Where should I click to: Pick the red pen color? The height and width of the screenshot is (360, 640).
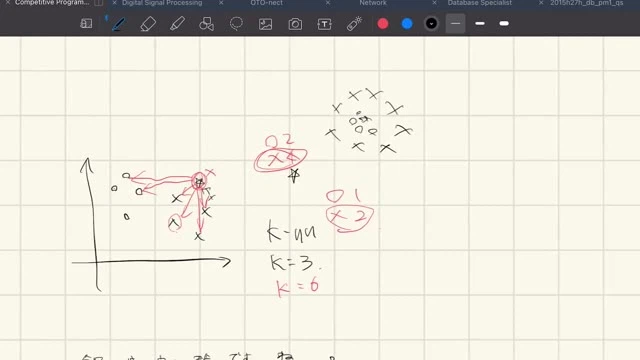383,24
